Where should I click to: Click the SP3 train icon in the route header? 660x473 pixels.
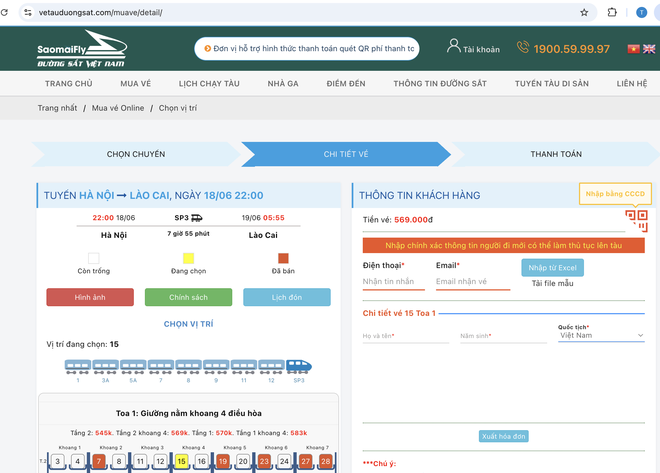[197, 218]
